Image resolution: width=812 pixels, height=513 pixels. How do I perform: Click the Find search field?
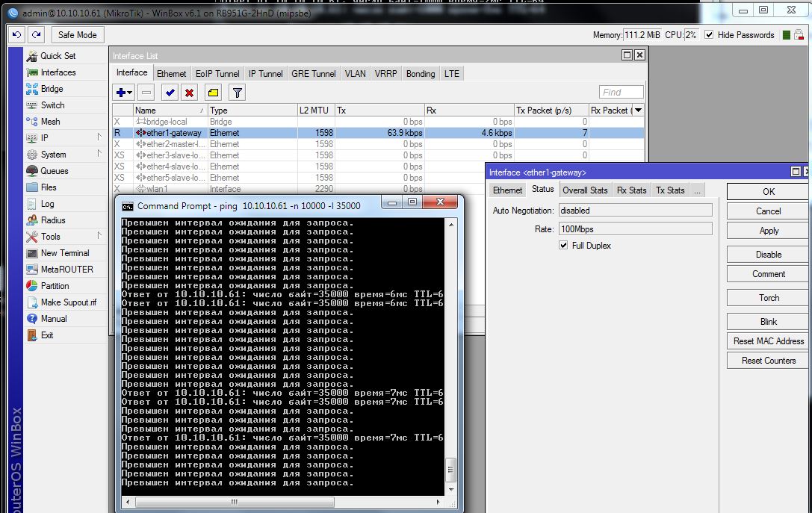click(x=621, y=93)
